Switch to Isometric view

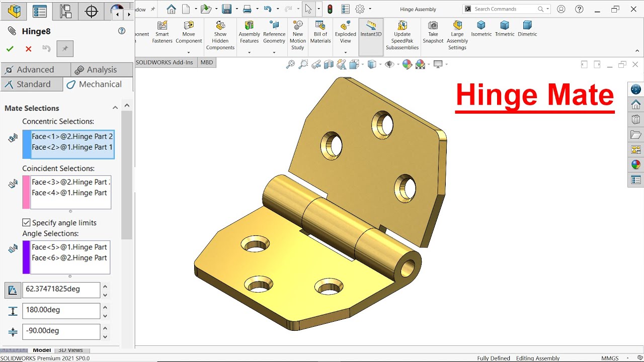(x=481, y=29)
